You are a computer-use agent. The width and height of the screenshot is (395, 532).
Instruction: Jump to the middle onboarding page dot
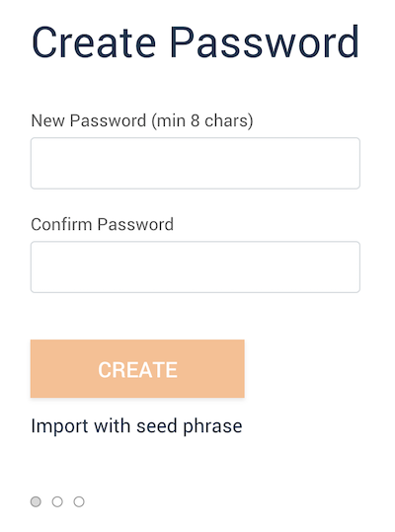point(57,501)
